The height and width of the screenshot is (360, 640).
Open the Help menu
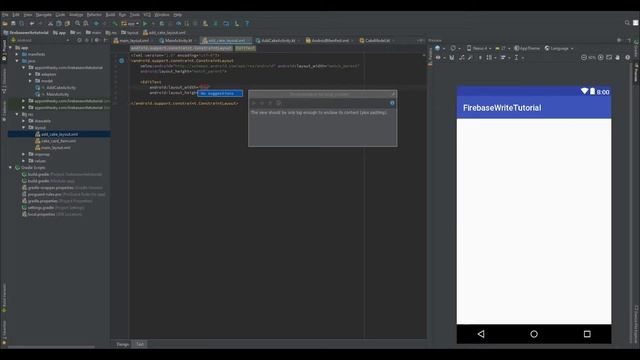pos(178,15)
